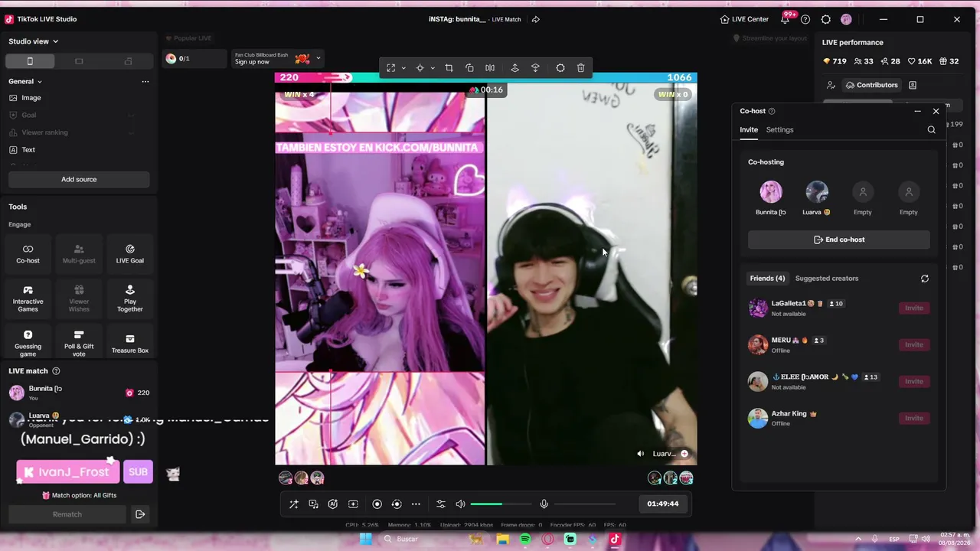Screen dimensions: 980x551
Task: Click the magic wand effects icon
Action: click(294, 504)
